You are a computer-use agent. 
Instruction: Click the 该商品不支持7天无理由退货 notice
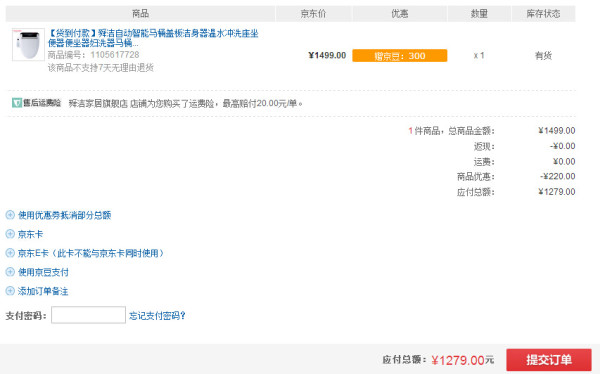[x=101, y=68]
